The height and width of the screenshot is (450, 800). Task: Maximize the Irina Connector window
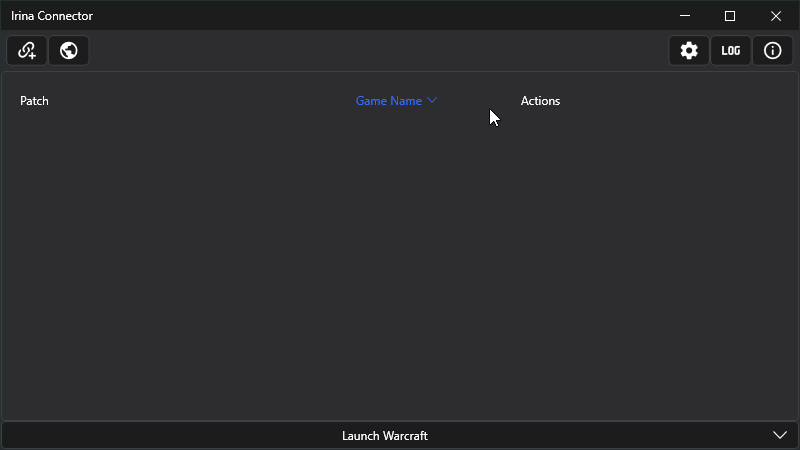point(730,16)
